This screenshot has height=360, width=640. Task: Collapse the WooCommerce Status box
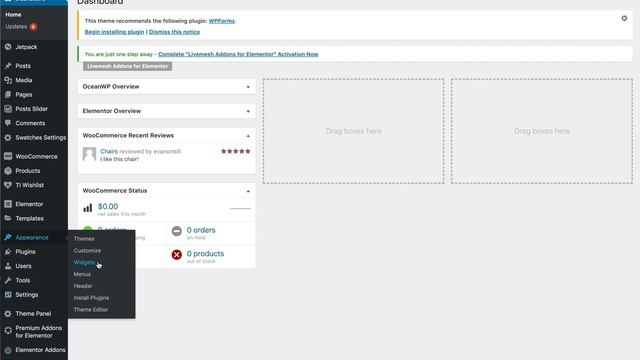point(248,191)
